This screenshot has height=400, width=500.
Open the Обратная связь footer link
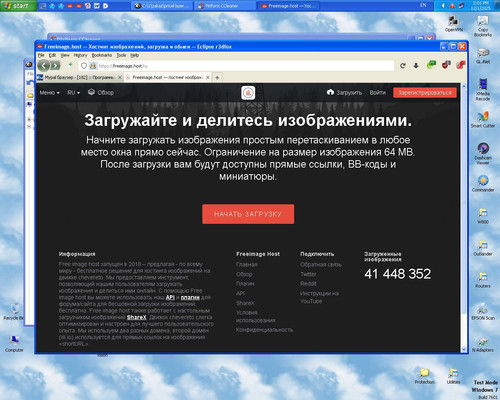321,265
